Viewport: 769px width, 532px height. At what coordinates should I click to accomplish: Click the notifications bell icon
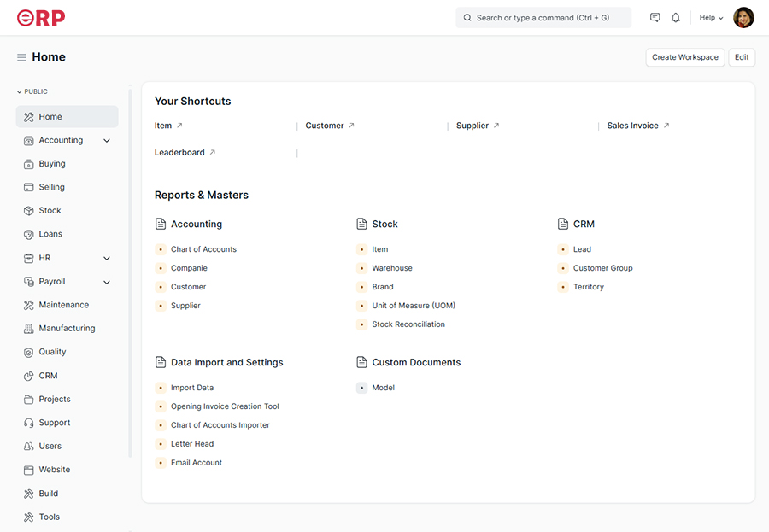(x=676, y=18)
